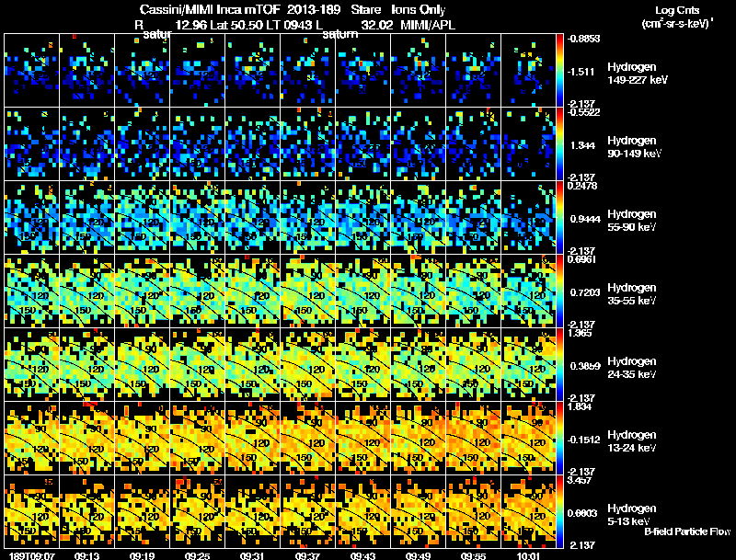Click the '09:37' time axis label
The image size is (736, 560).
point(307,555)
